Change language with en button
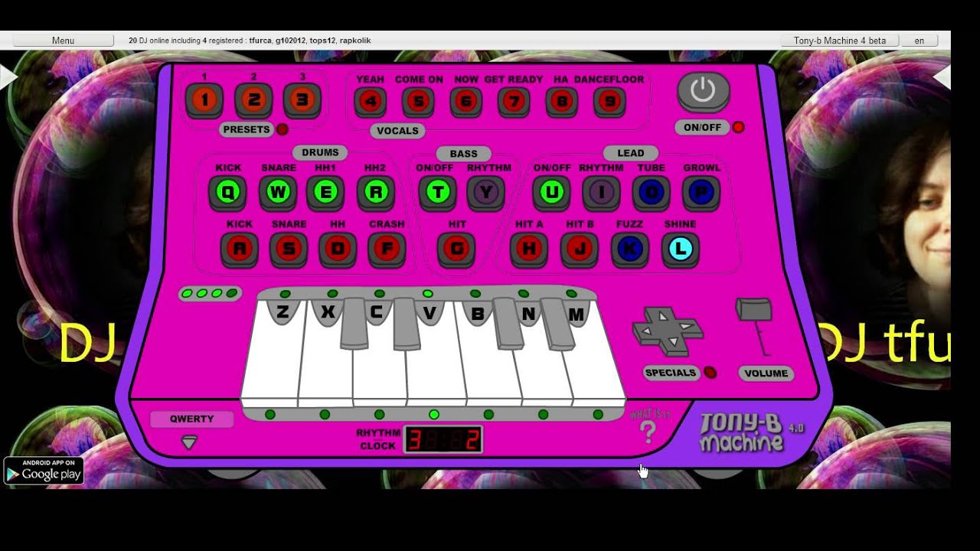The height and width of the screenshot is (551, 980). point(920,41)
